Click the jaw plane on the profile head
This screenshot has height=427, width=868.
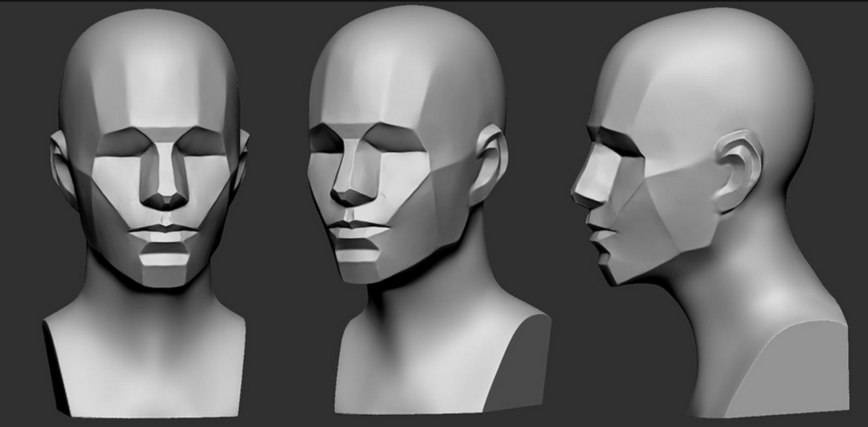click(675, 217)
